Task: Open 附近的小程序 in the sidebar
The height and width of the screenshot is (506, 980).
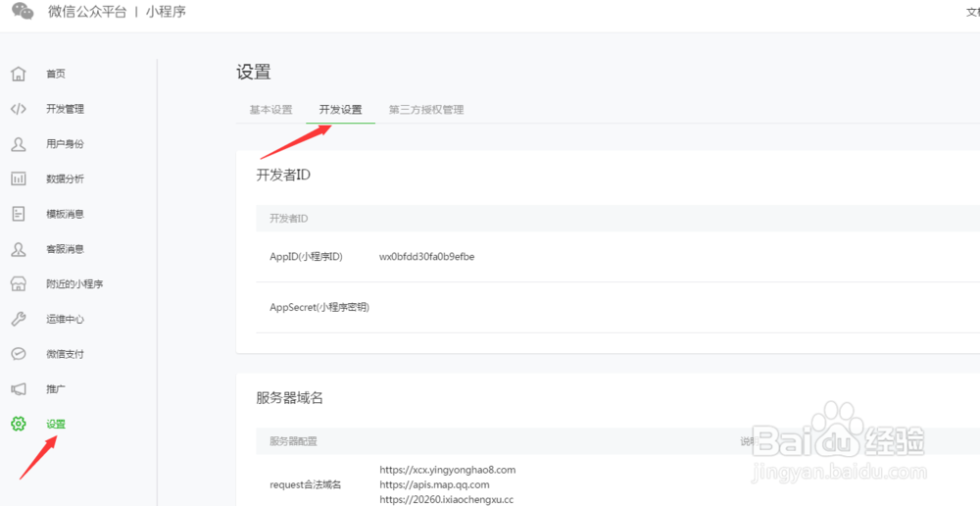Action: 74,284
